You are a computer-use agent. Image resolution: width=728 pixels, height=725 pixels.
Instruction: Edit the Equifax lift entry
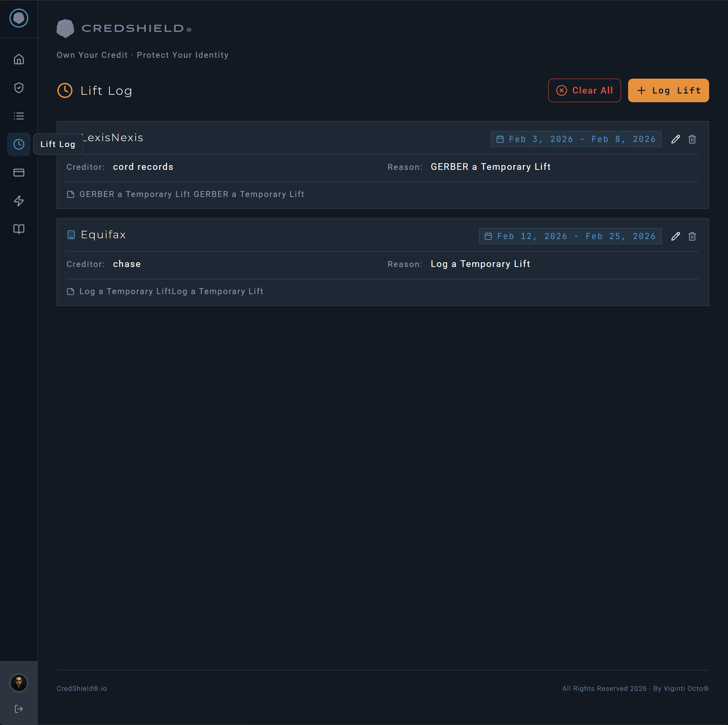(x=676, y=236)
